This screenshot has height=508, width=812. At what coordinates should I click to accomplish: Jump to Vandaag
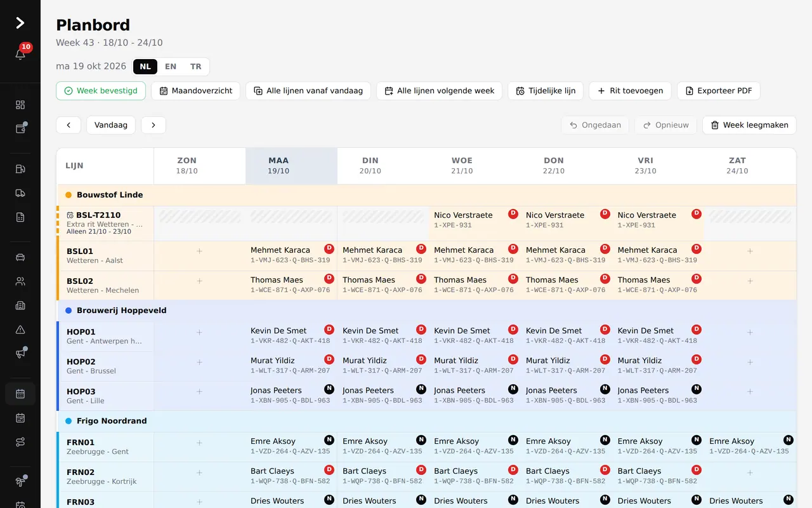pos(111,125)
